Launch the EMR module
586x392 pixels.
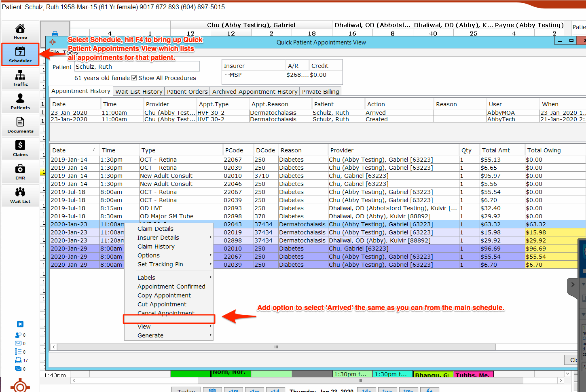(20, 172)
